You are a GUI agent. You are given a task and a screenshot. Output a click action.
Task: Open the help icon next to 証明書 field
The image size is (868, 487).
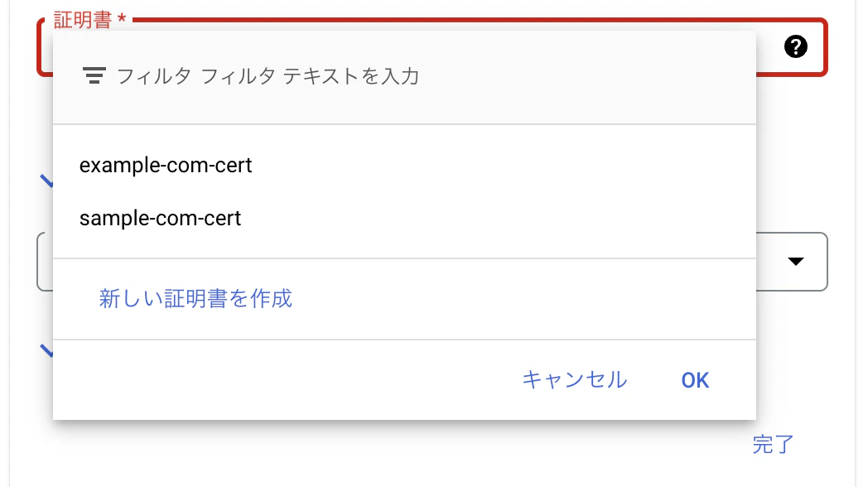coord(795,47)
